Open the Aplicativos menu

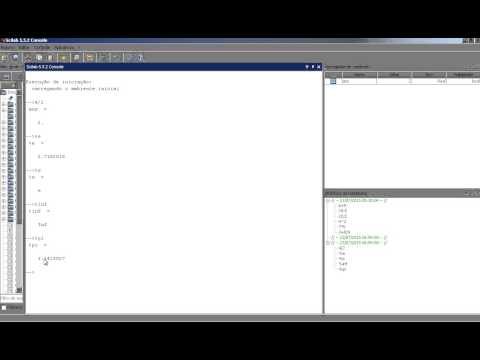[64, 48]
